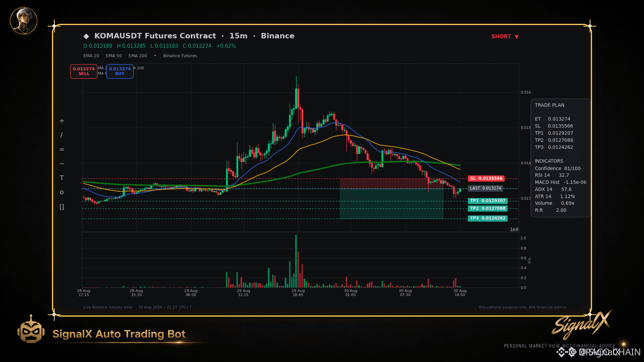This screenshot has width=644, height=362.
Task: Click the 30 Aug 01:00 time axis label
Action: pos(351,293)
